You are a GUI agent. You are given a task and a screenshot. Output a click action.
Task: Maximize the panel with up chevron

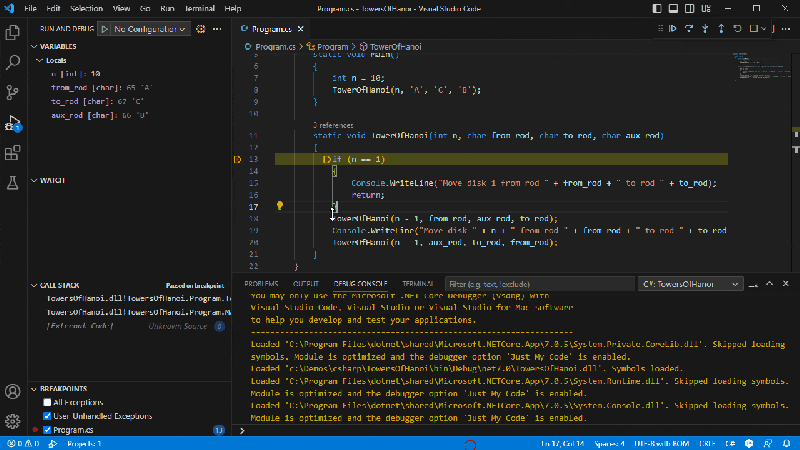tap(769, 284)
